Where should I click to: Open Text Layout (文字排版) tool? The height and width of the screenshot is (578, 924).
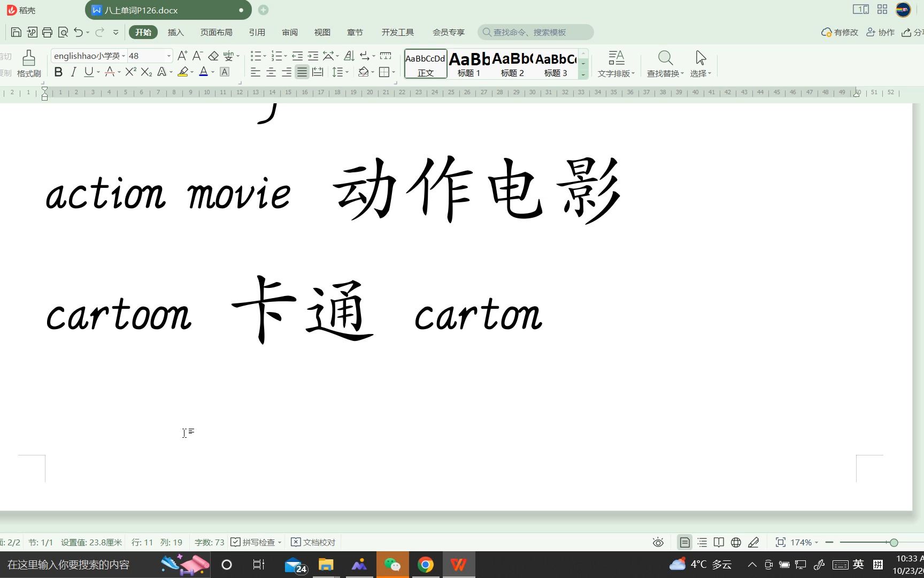point(616,64)
